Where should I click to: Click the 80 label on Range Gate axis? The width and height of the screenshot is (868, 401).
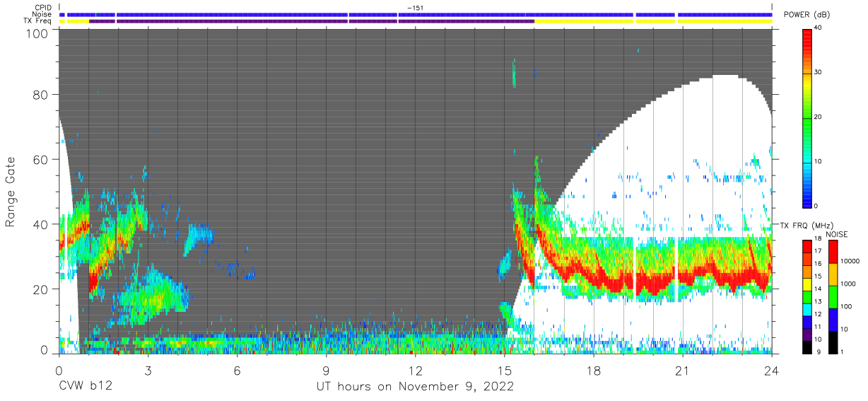(40, 94)
